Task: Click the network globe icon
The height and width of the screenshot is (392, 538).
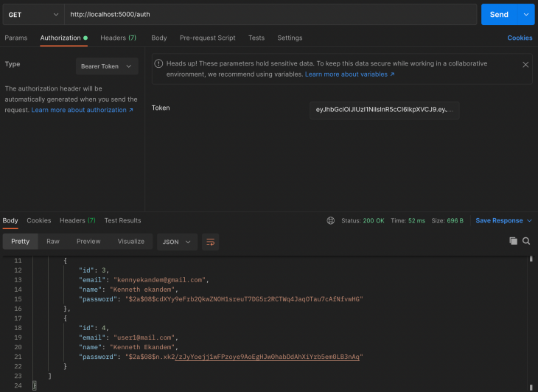Action: coord(330,220)
